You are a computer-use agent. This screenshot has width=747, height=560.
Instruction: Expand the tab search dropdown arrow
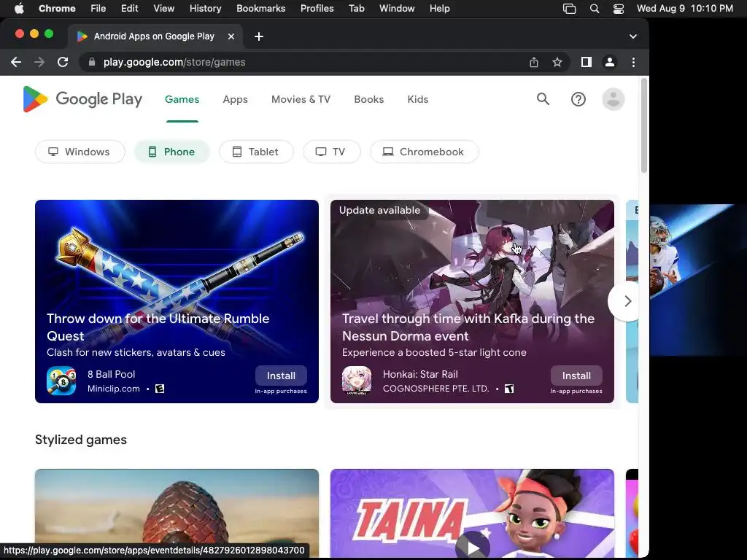click(633, 36)
